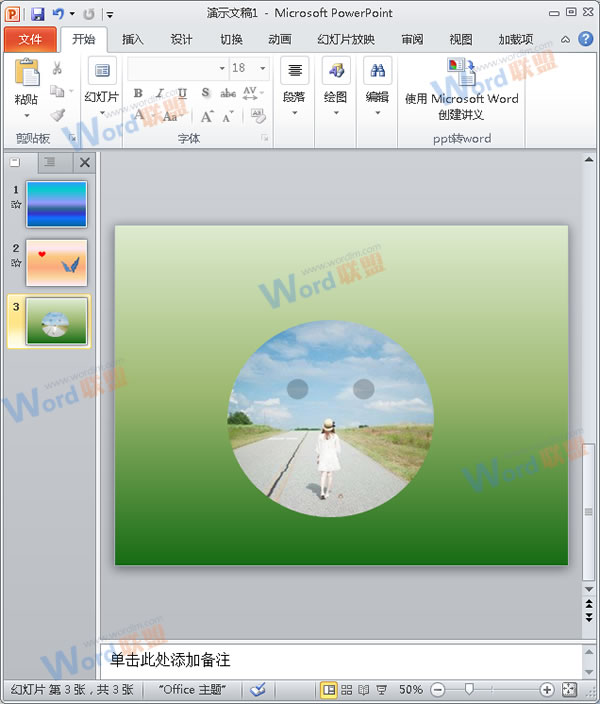The width and height of the screenshot is (600, 704).
Task: Click the font color A icon
Action: pos(140,115)
